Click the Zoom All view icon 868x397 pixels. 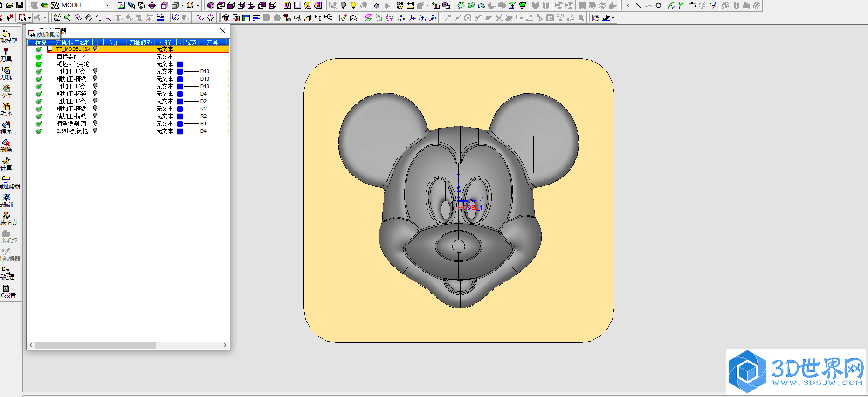click(x=121, y=5)
